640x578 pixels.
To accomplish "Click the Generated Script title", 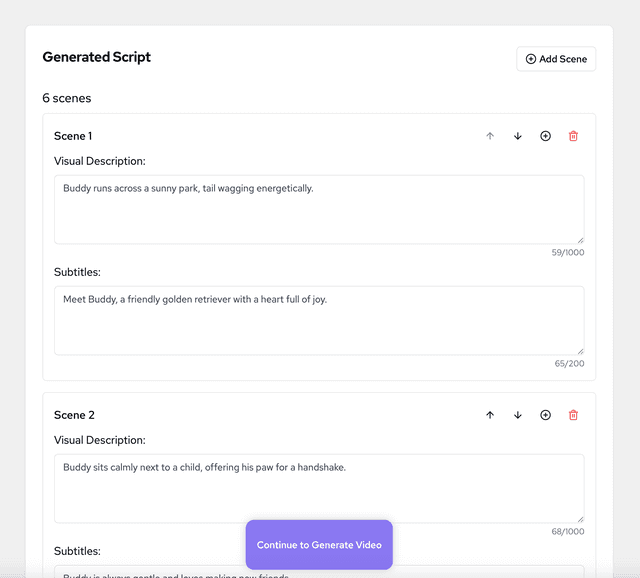I will tap(97, 57).
